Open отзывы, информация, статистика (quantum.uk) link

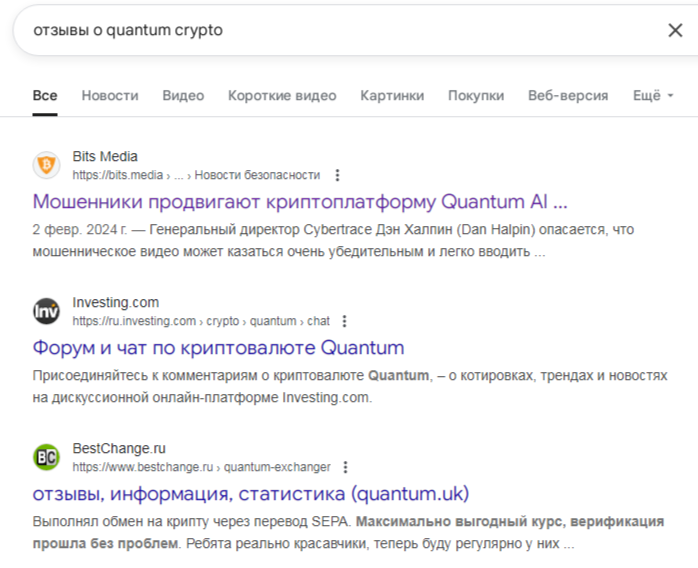coord(250,494)
